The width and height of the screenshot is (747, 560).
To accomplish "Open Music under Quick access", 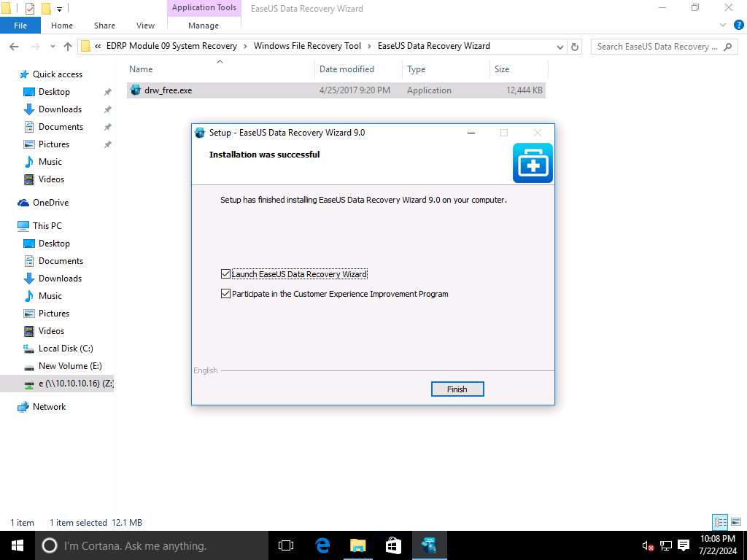I will pos(50,162).
